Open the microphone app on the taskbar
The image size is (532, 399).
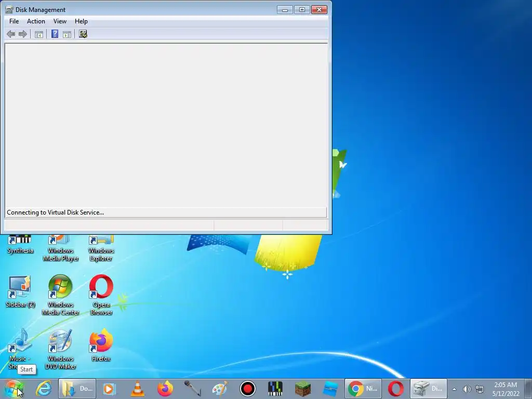click(192, 389)
